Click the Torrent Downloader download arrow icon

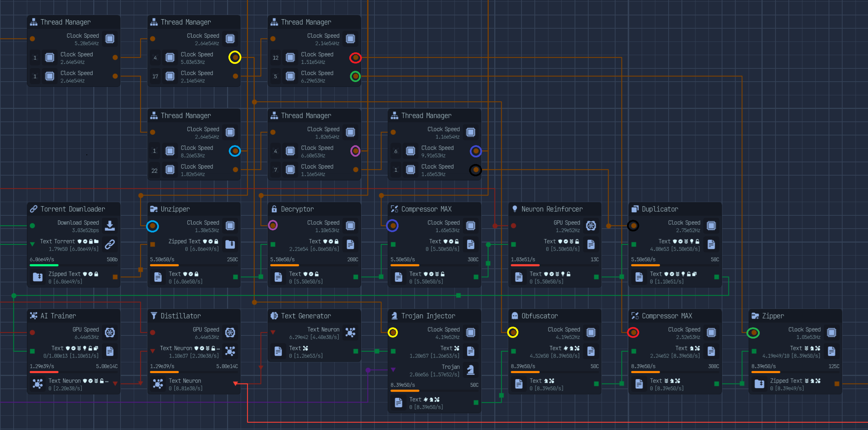point(110,226)
